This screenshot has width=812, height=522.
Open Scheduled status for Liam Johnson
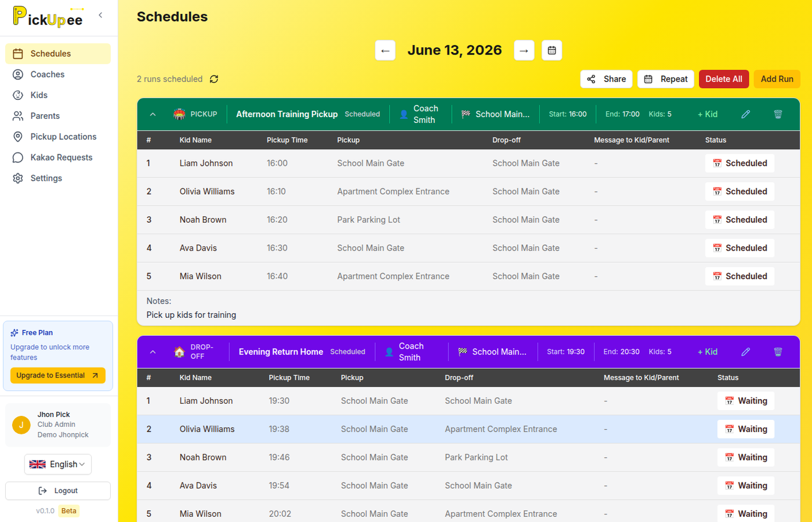pyautogui.click(x=739, y=164)
